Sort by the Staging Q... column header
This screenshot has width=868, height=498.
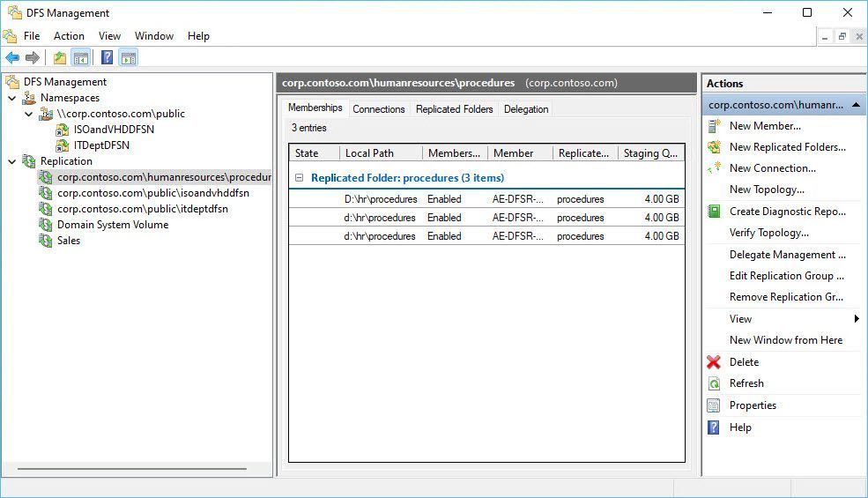click(x=651, y=153)
